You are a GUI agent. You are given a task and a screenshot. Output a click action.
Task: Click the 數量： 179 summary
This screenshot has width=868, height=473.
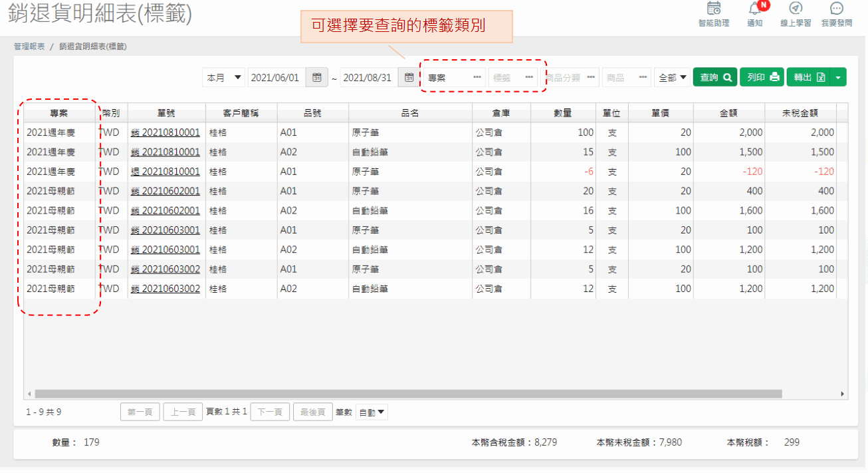point(76,442)
